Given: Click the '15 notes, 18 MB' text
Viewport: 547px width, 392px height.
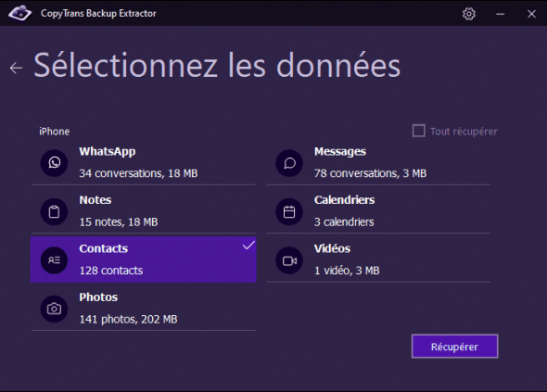Looking at the screenshot, I should coord(119,222).
